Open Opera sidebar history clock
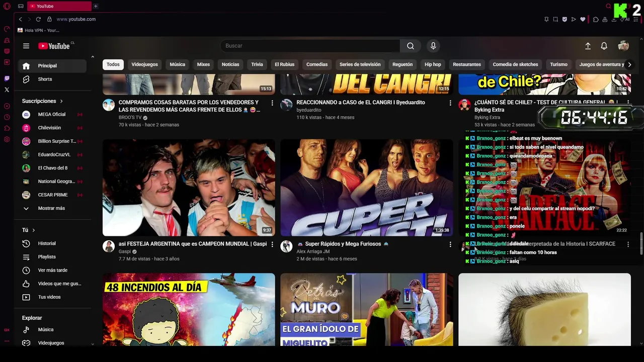Screen dimensions: 644x362 (7, 117)
